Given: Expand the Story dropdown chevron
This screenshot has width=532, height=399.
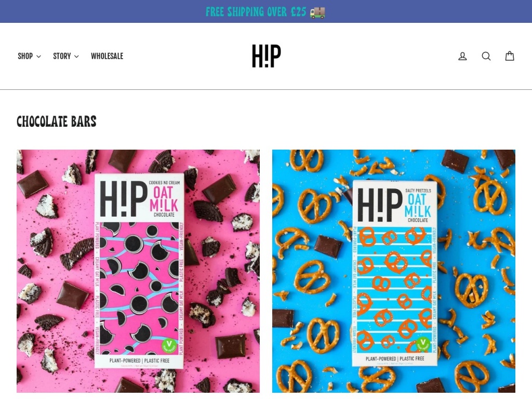Looking at the screenshot, I should click(76, 56).
